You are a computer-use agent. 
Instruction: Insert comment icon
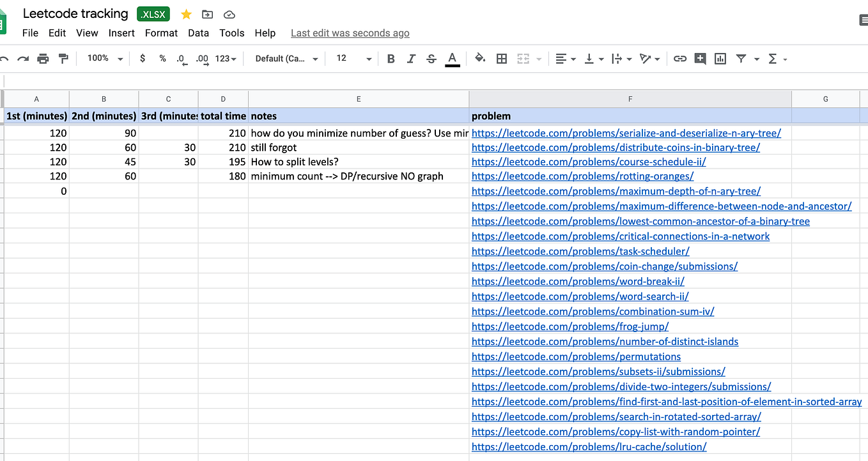coord(701,59)
